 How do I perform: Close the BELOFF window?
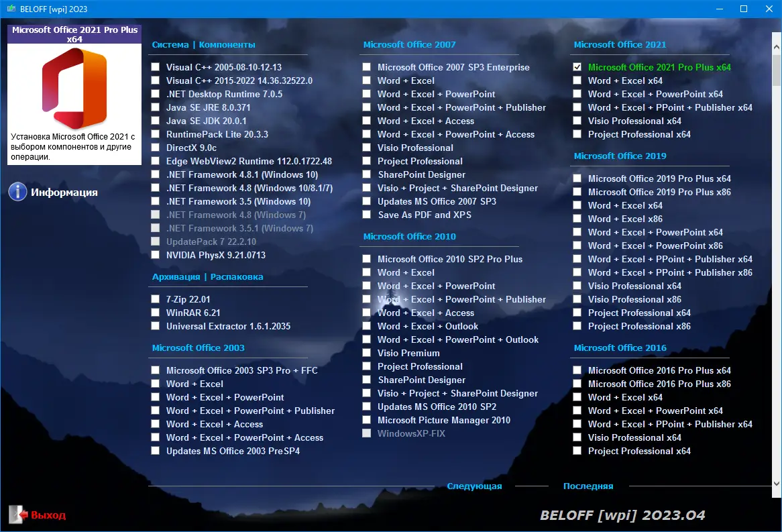(769, 9)
